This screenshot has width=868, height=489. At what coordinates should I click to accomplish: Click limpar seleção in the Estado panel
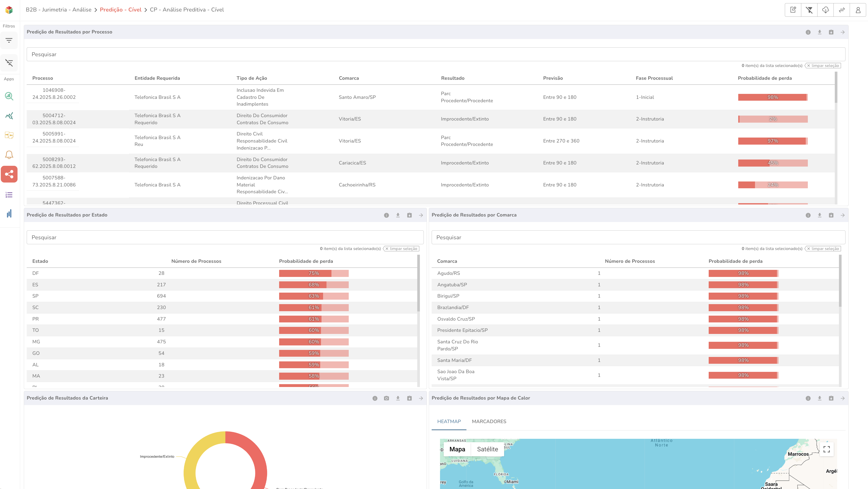click(401, 248)
